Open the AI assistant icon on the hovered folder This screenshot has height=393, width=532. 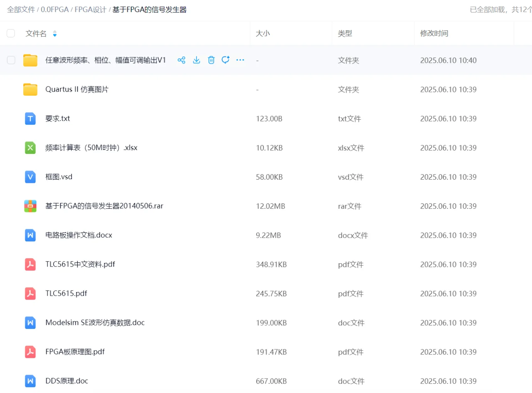226,60
